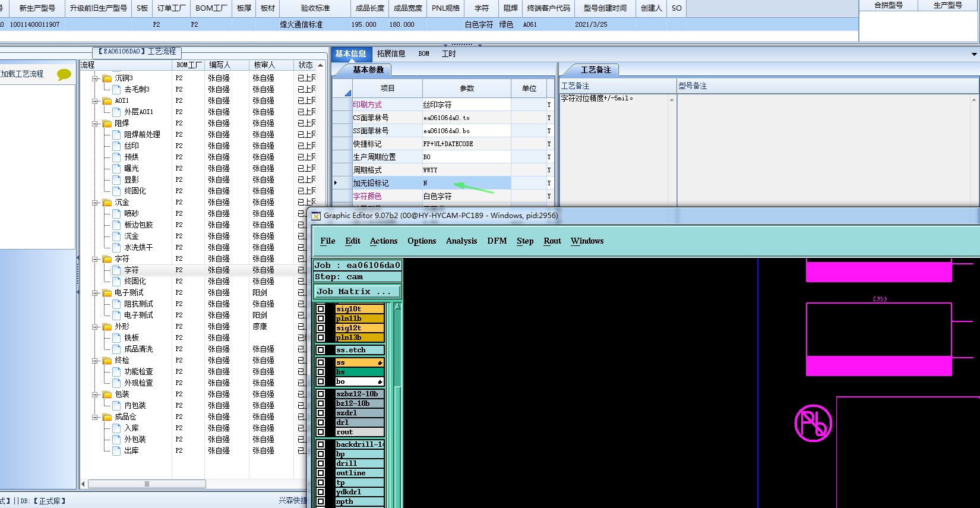The height and width of the screenshot is (508, 980).
Task: Click the Graphic Editor window title icon
Action: click(317, 216)
